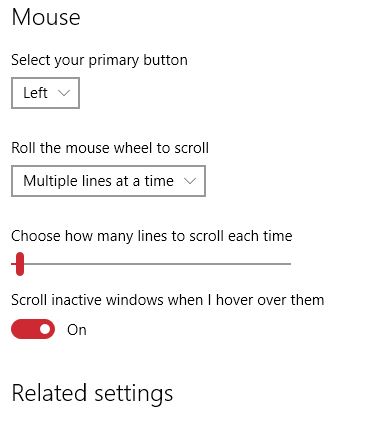Click the middle of the lines-to-scroll slider track
The height and width of the screenshot is (421, 378).
click(x=151, y=264)
